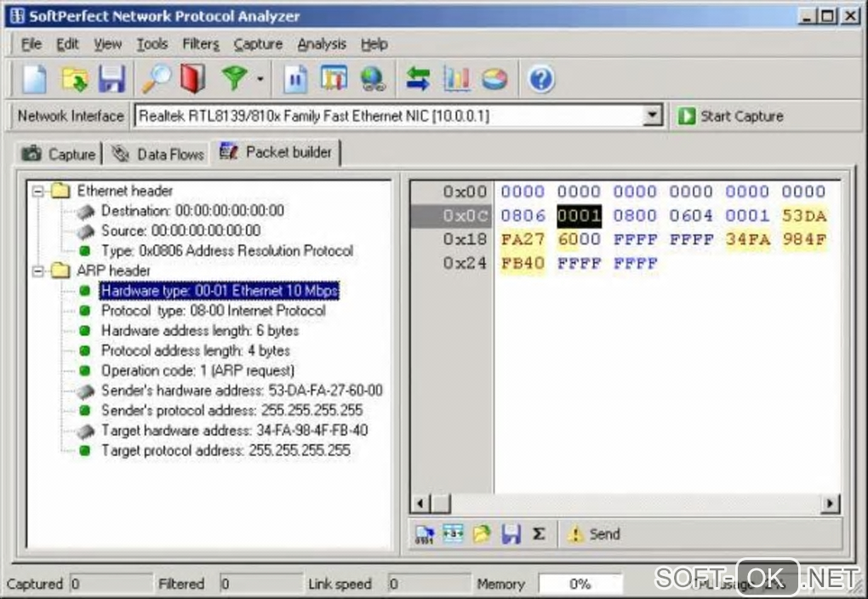Screen dimensions: 868x599
Task: Collapse the ARP header tree node
Action: click(37, 271)
